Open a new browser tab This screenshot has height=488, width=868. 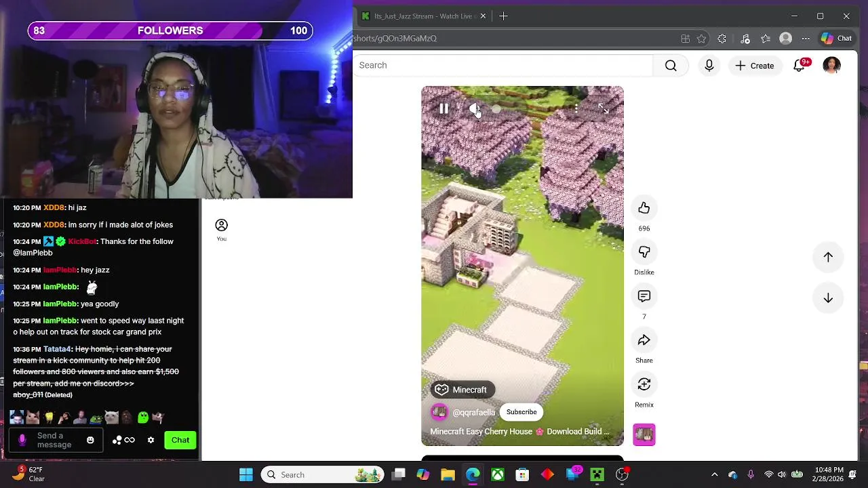tap(503, 16)
